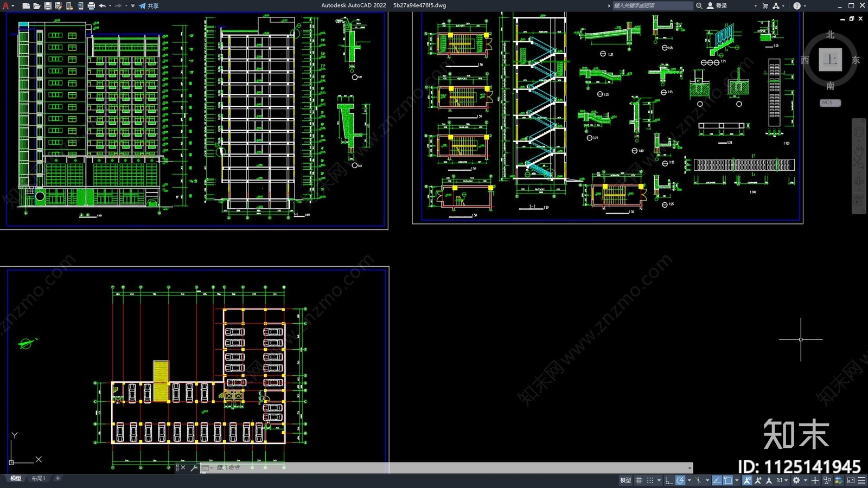Restore the drawing viewport window button
Screen dimensions: 868x488
click(x=851, y=18)
